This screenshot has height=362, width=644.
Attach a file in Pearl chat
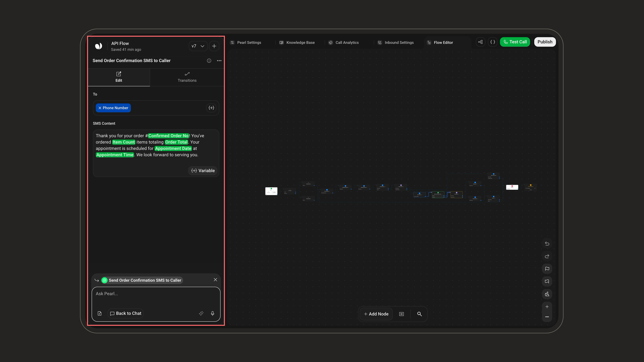[x=99, y=313]
